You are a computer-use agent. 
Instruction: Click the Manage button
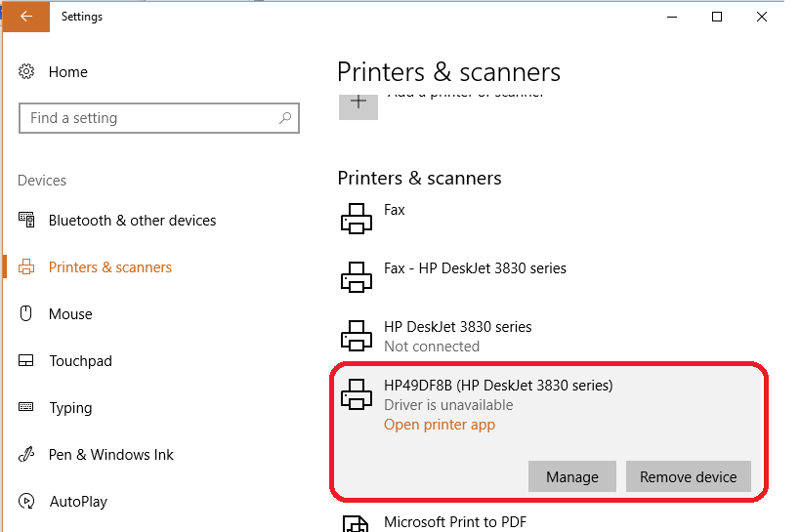571,477
